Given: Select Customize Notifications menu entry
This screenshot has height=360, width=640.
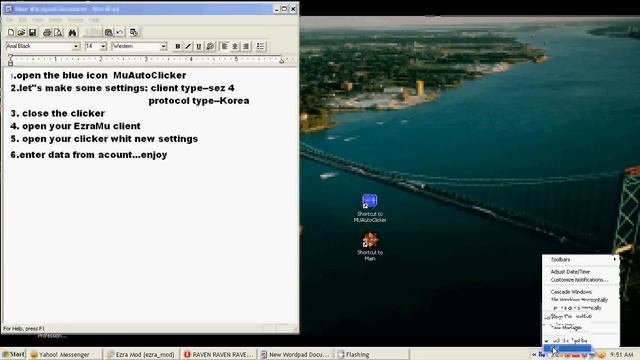Looking at the screenshot, I should (x=580, y=280).
